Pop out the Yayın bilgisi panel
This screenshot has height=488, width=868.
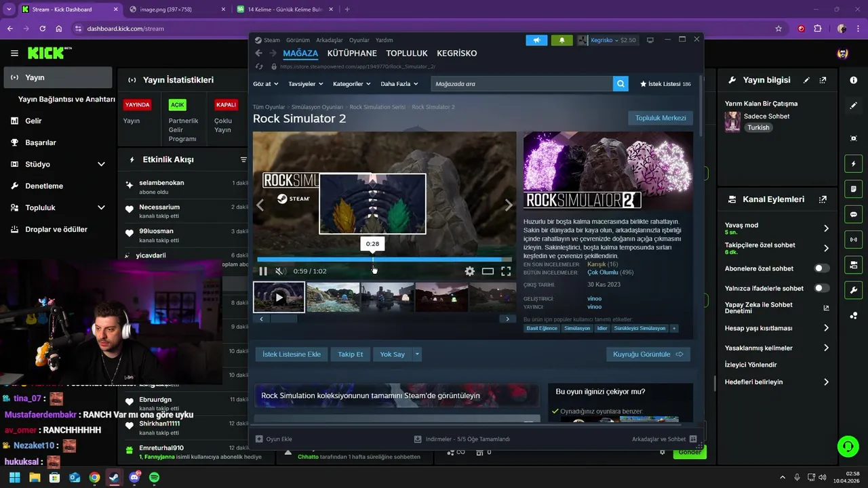click(x=823, y=80)
